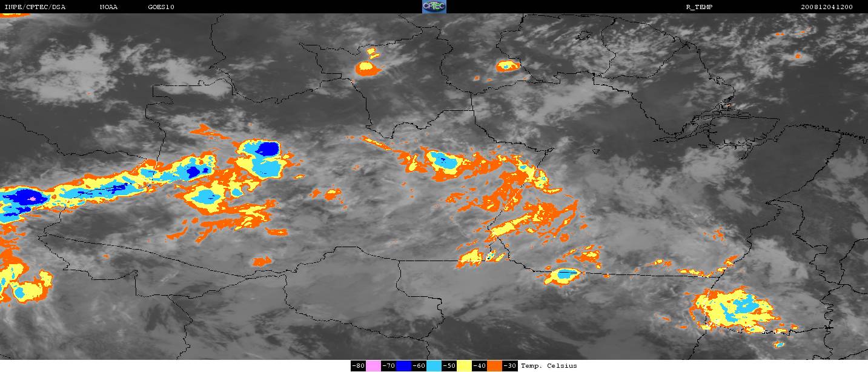Click the dark blue legend swatch after -70
Image resolution: width=868 pixels, height=372 pixels.
click(x=404, y=366)
